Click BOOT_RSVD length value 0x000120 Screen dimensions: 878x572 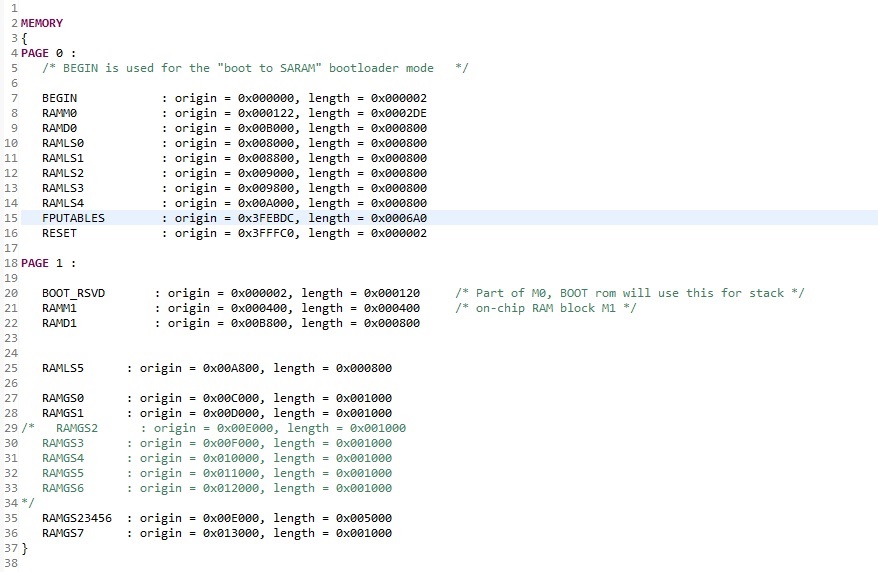392,293
